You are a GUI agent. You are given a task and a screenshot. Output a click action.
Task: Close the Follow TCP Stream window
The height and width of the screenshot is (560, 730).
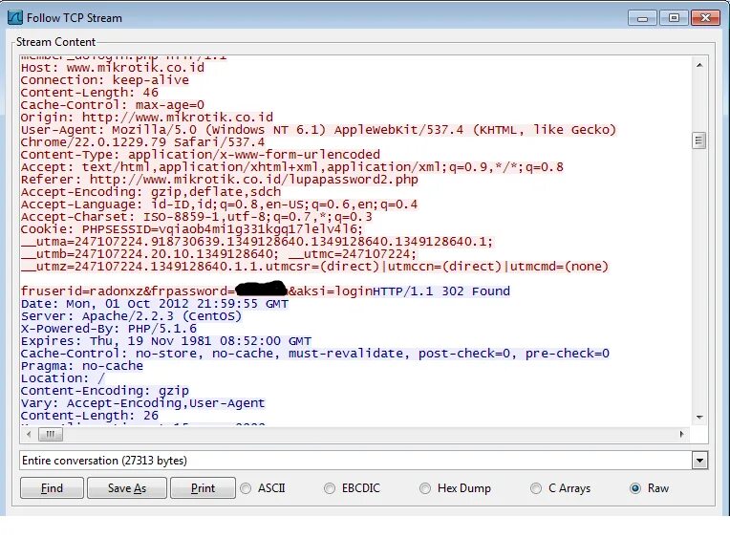point(705,18)
